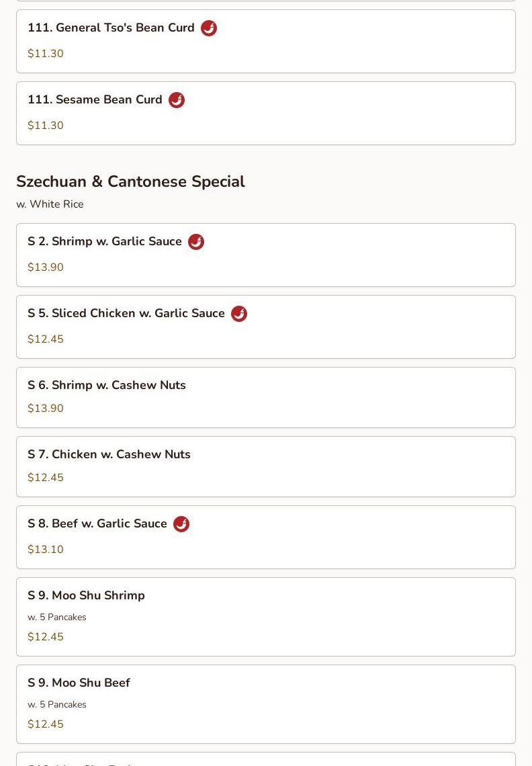Open the General Tso's Bean Curd item
The width and height of the screenshot is (532, 766).
(x=266, y=42)
